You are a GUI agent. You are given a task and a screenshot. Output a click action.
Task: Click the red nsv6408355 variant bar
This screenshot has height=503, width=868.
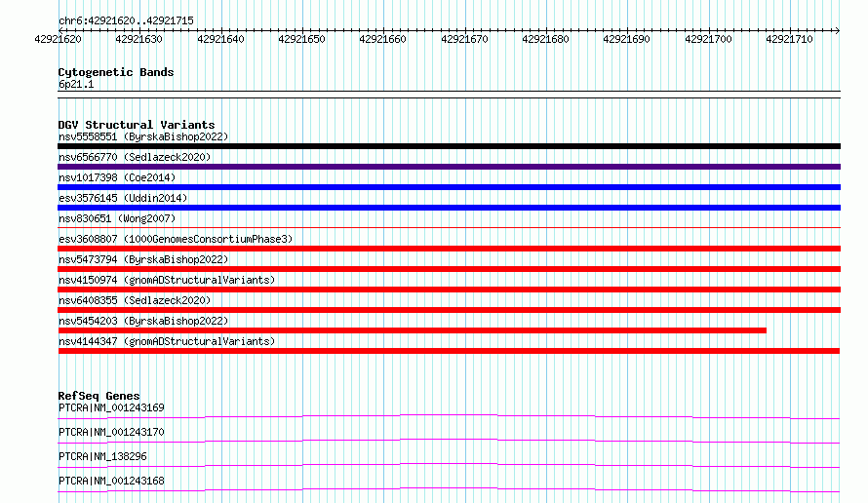pos(449,310)
